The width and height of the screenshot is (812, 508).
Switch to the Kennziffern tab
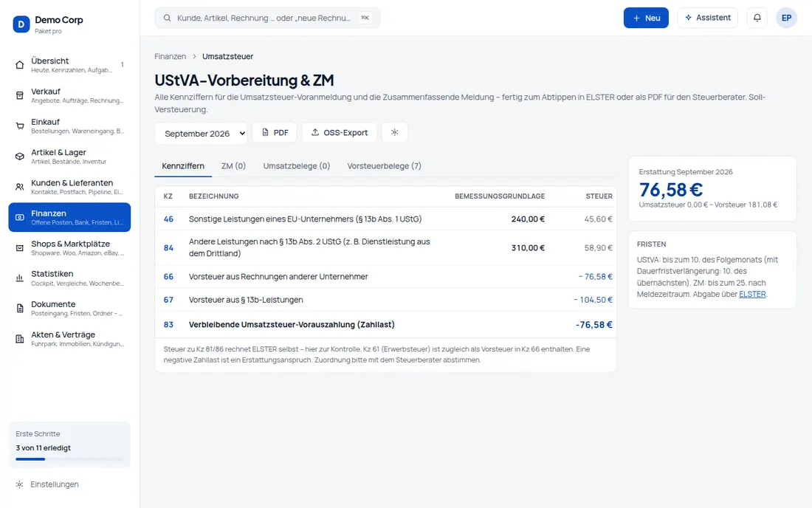tap(183, 166)
